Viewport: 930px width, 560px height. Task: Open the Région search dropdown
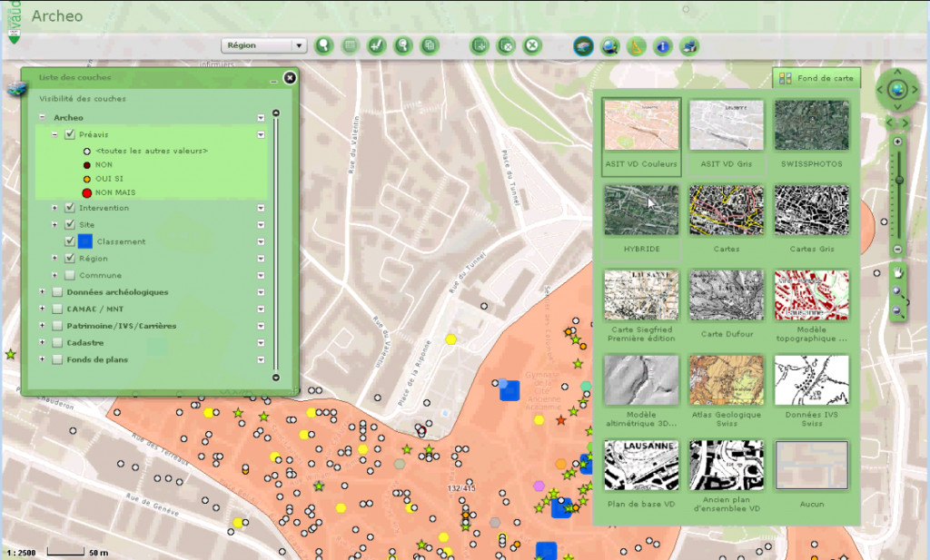click(x=263, y=45)
